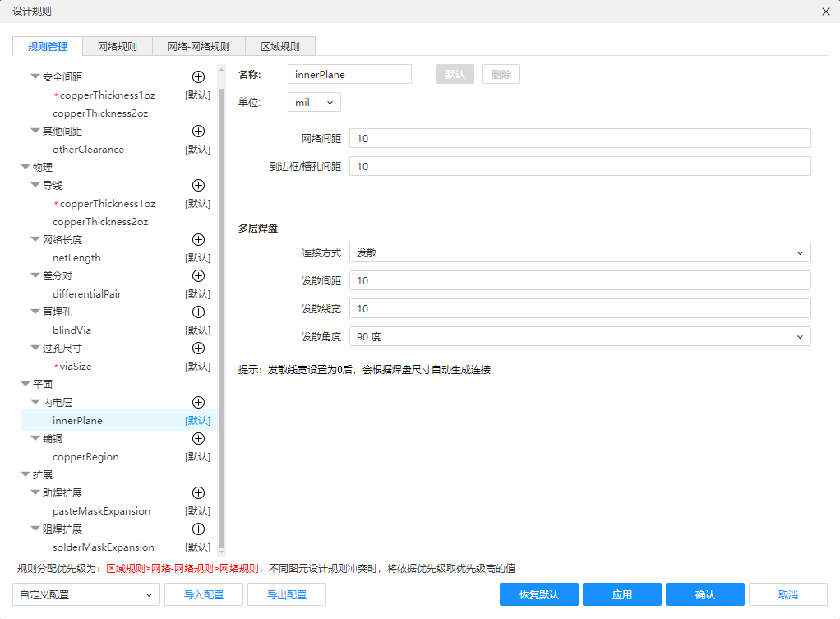Add a new 内电层 rule
This screenshot has height=619, width=840.
point(198,402)
